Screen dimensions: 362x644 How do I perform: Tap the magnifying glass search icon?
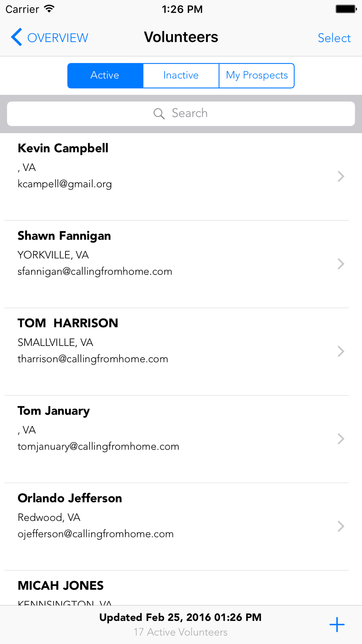[159, 114]
